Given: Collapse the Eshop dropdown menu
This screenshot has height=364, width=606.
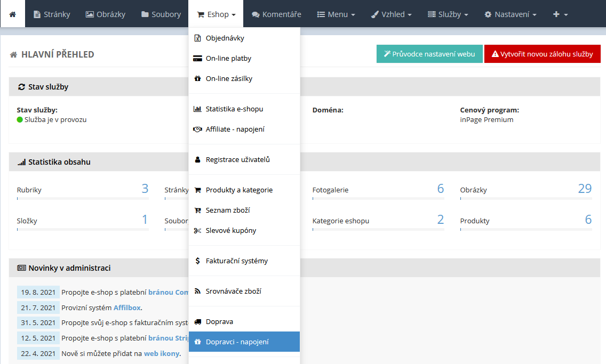Looking at the screenshot, I should pyautogui.click(x=216, y=14).
